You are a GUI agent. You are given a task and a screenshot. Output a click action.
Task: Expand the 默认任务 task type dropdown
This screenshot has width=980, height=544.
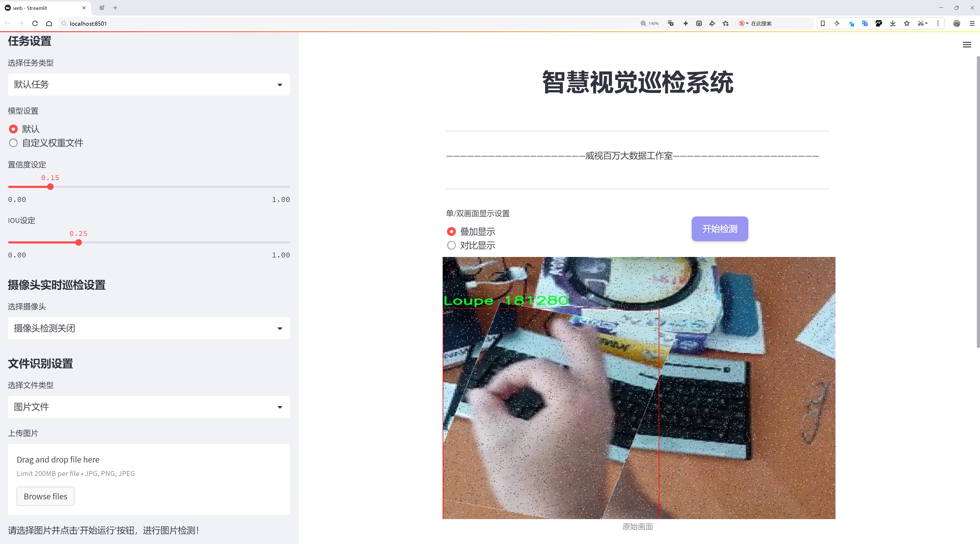(x=149, y=84)
